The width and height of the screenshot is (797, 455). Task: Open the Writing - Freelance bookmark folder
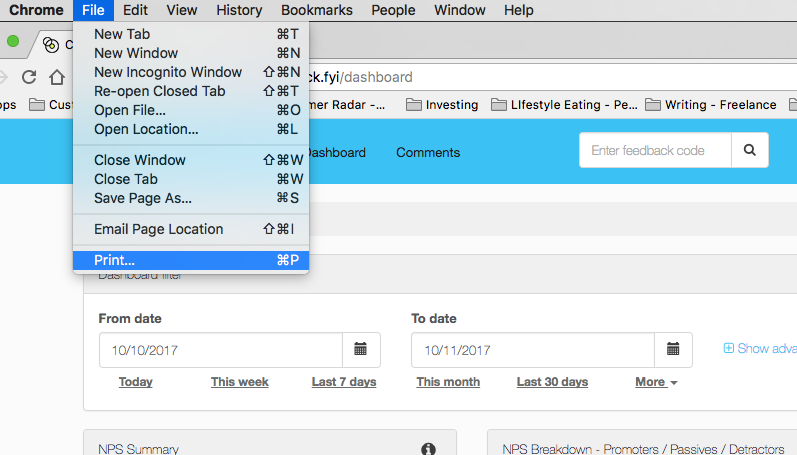tap(710, 105)
